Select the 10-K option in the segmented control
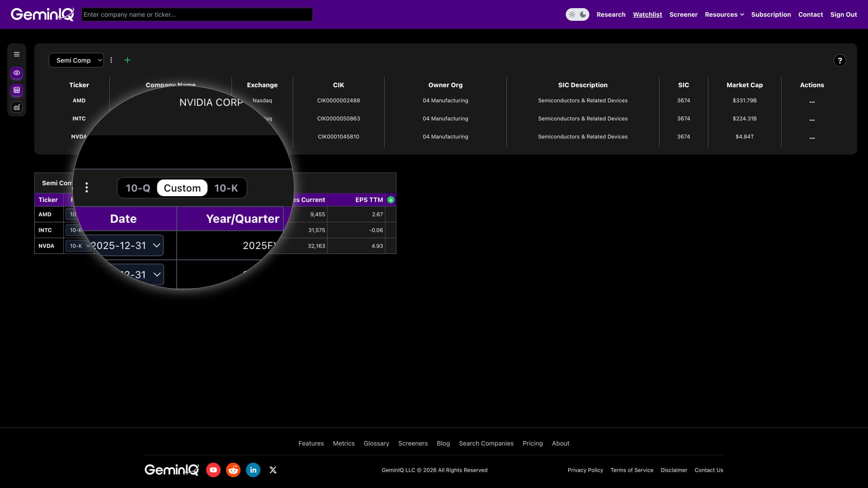868x488 pixels. click(x=226, y=188)
